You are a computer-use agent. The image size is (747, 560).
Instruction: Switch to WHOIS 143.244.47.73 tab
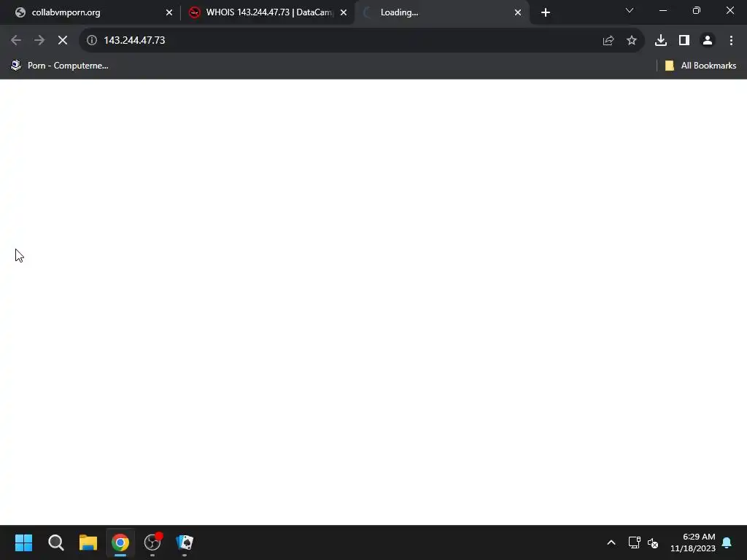268,12
